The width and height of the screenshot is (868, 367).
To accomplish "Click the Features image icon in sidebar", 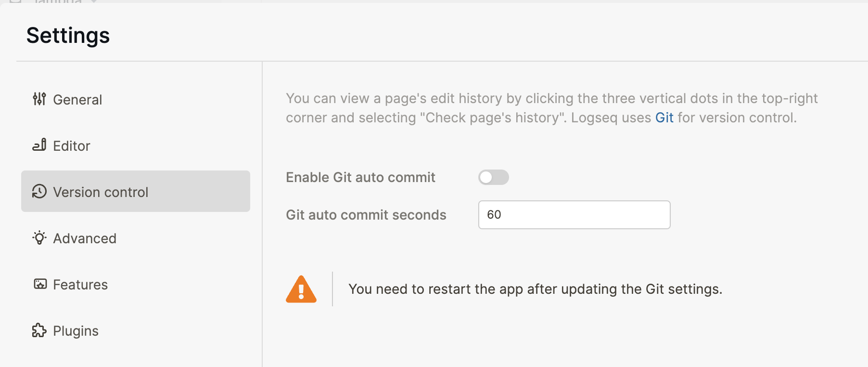I will point(39,284).
